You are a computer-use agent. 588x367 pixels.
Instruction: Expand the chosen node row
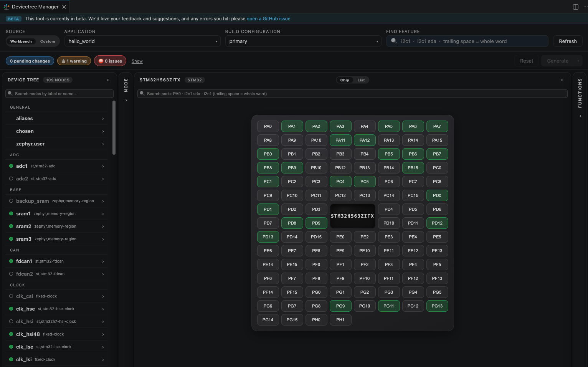[x=57, y=131]
